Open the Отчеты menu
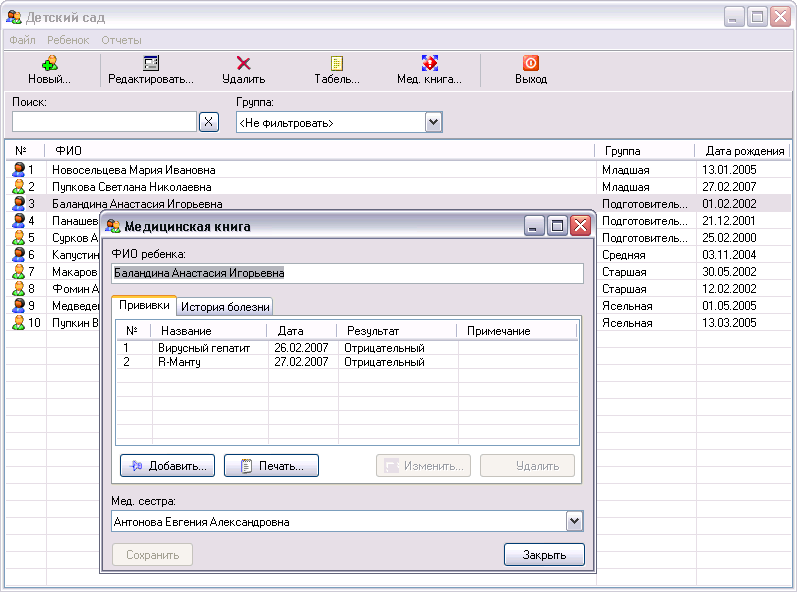The image size is (797, 592). point(121,40)
